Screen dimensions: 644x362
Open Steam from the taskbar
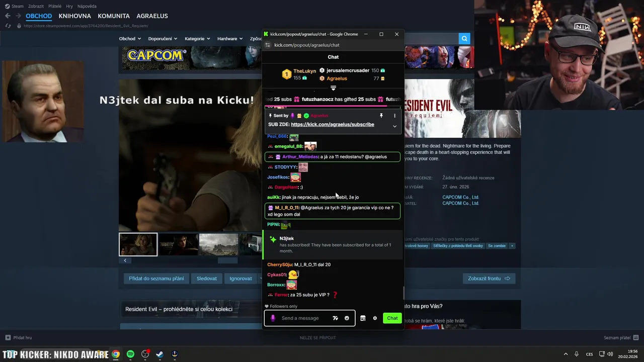tap(159, 354)
